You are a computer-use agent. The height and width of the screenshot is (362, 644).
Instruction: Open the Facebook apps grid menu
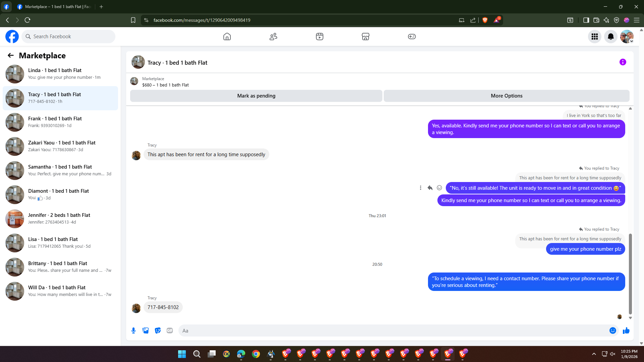point(594,37)
